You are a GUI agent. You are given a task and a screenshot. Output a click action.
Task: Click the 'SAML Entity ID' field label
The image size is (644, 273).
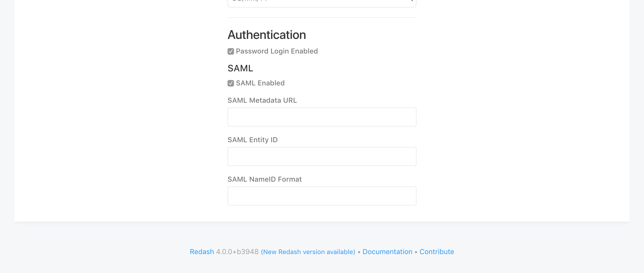click(253, 140)
